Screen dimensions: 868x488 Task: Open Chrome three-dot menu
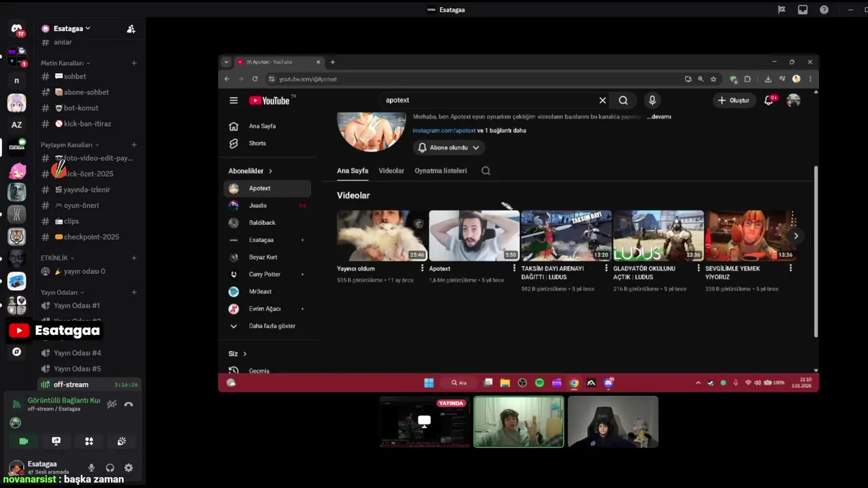tap(810, 79)
